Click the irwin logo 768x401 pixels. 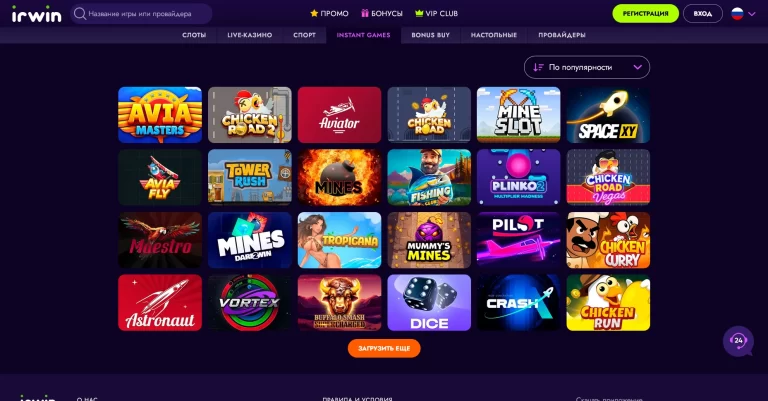point(37,14)
